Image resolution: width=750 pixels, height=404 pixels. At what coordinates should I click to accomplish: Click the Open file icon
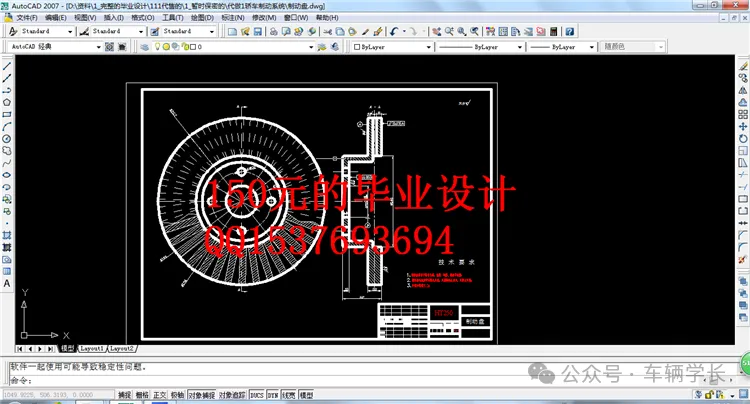click(x=245, y=32)
